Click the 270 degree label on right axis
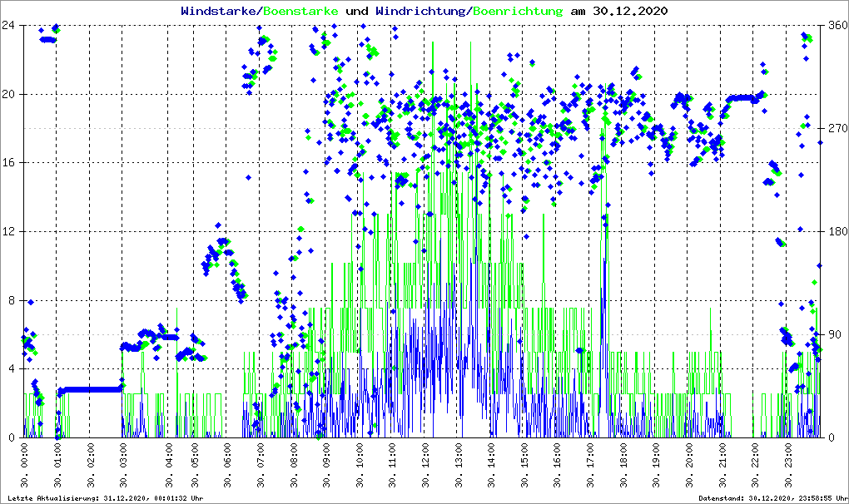Screen dimensions: 849x504 click(837, 128)
